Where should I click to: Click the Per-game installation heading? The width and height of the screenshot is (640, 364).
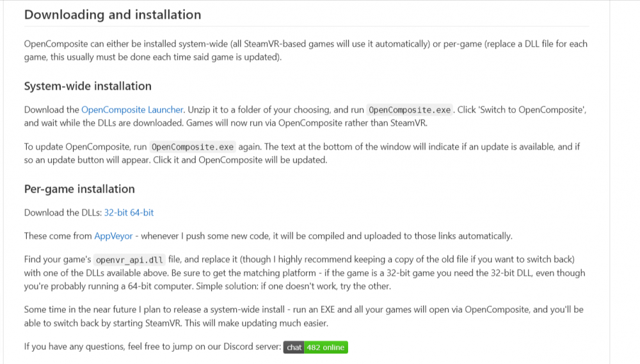click(79, 189)
